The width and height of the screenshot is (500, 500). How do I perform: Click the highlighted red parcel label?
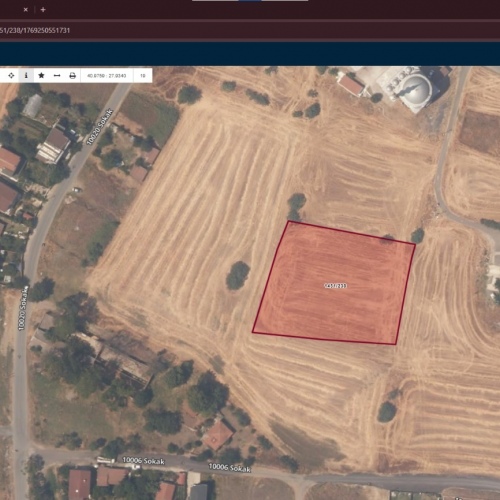[x=335, y=286]
